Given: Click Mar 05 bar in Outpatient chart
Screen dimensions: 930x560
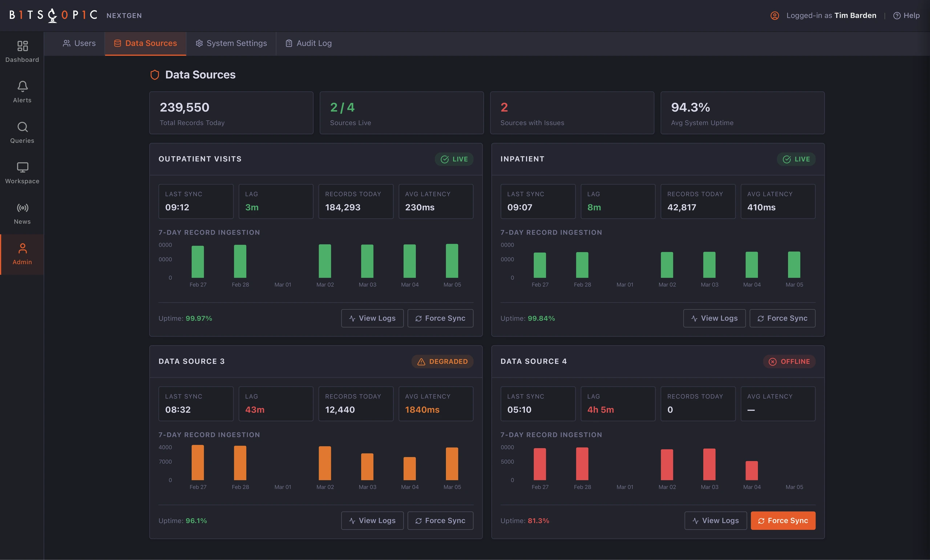Looking at the screenshot, I should pos(452,261).
